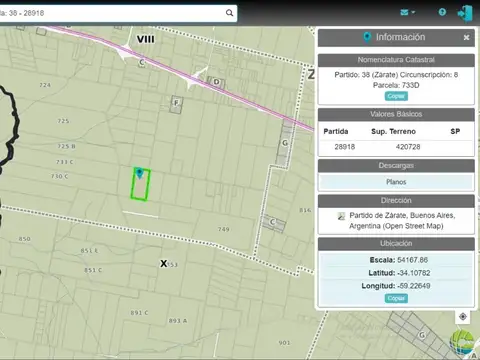
Task: Click the locate-me crosshair button
Action: [x=463, y=316]
